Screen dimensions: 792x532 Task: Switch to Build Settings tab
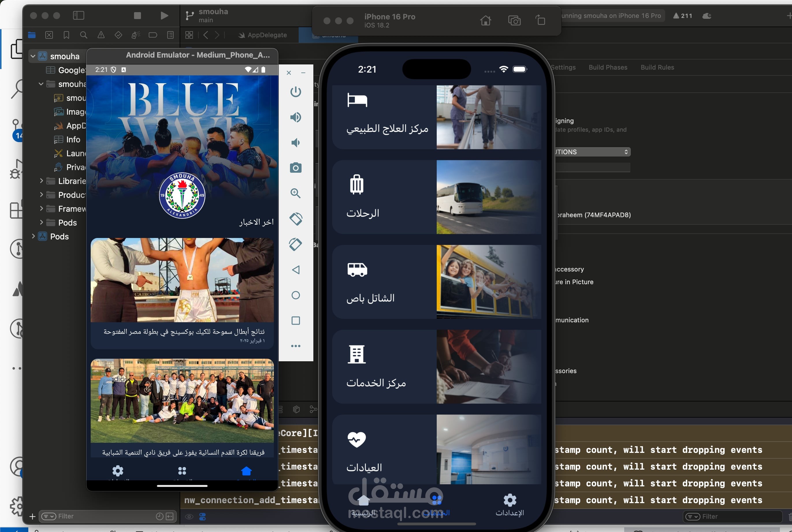click(563, 67)
